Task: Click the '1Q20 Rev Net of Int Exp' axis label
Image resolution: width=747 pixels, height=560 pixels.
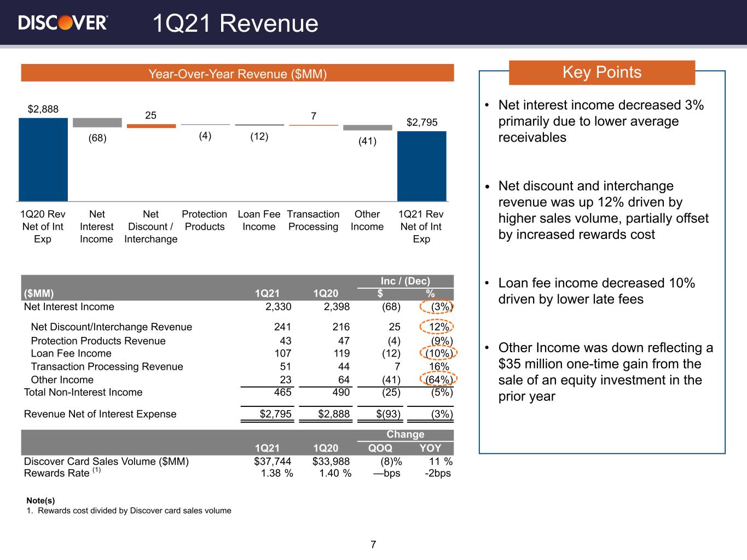Action: (43, 226)
